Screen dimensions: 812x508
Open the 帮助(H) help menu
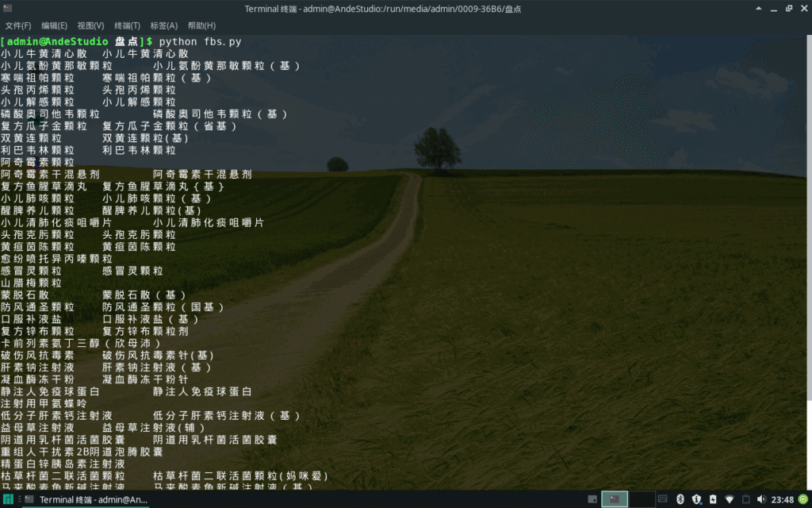[201, 25]
